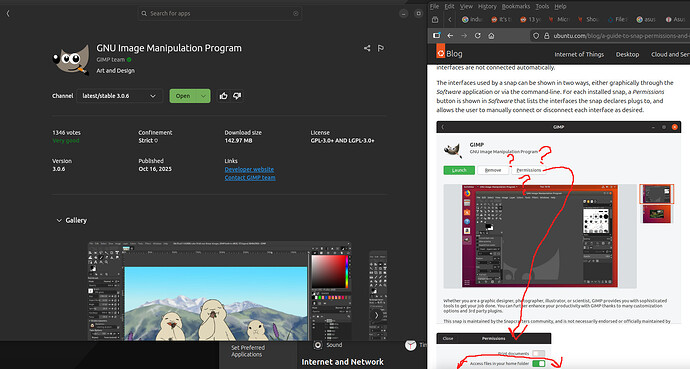This screenshot has height=369, width=690.
Task: Switch to the 'Sho' Firefox tab
Action: [588, 19]
